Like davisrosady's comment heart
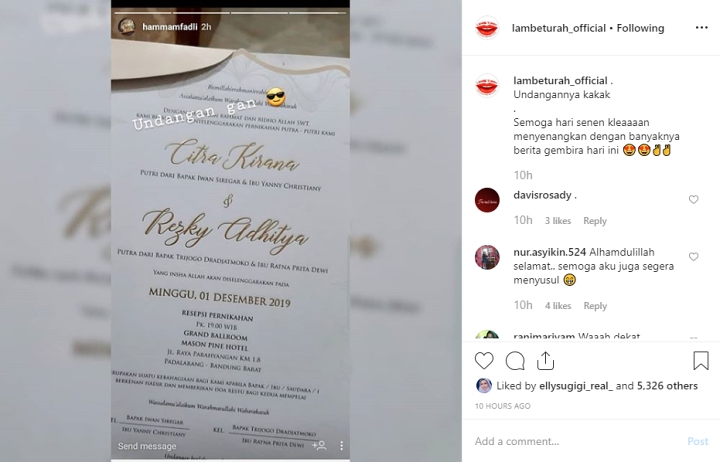This screenshot has height=462, width=720. pos(693,199)
